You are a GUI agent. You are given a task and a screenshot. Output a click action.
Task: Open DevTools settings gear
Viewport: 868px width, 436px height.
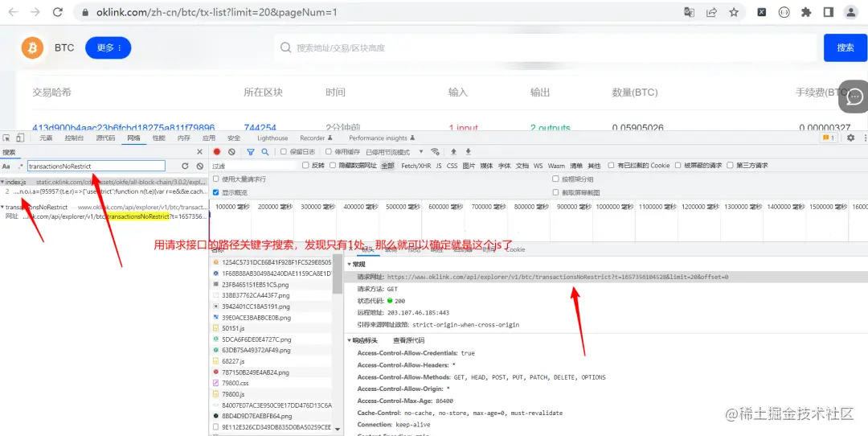pyautogui.click(x=851, y=138)
